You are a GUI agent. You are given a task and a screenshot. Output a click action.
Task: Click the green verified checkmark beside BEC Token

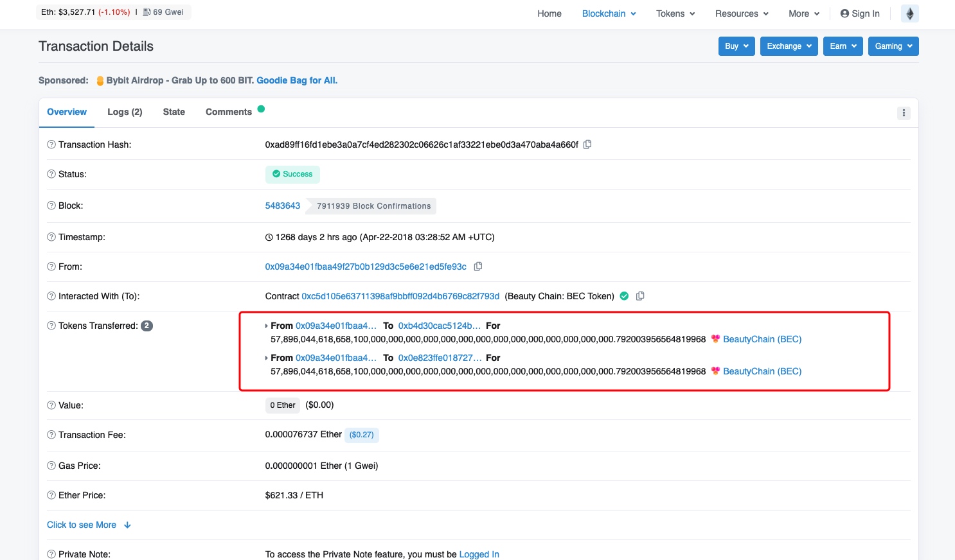[624, 296]
